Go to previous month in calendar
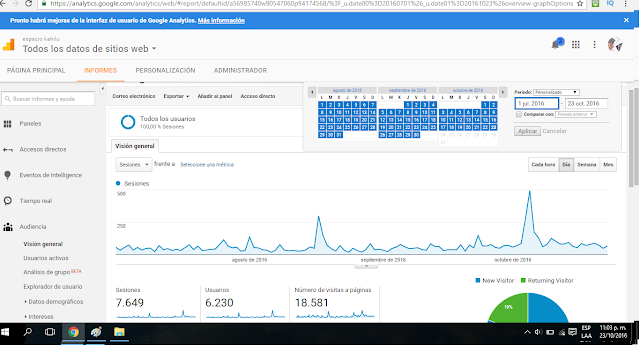 tap(312, 92)
